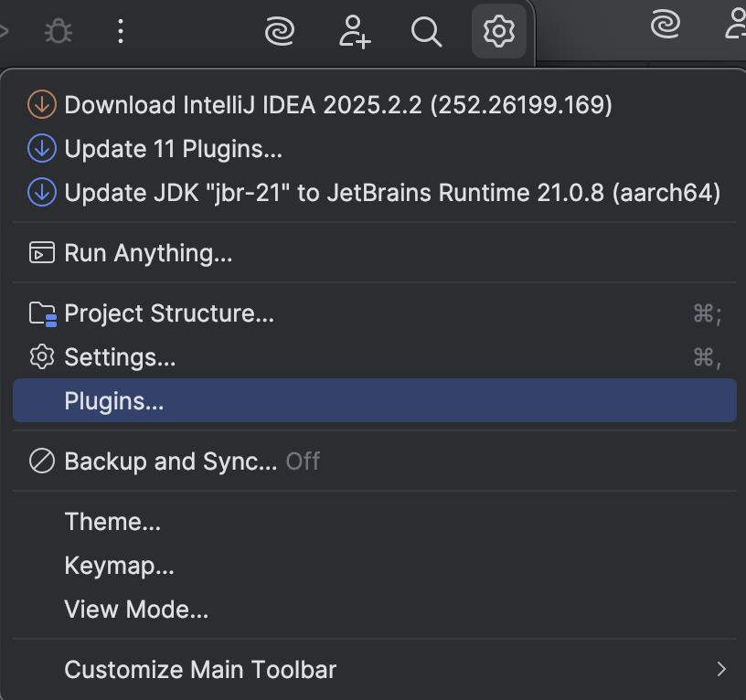Open the kebab menu with three dots
The image size is (746, 700).
tap(120, 30)
